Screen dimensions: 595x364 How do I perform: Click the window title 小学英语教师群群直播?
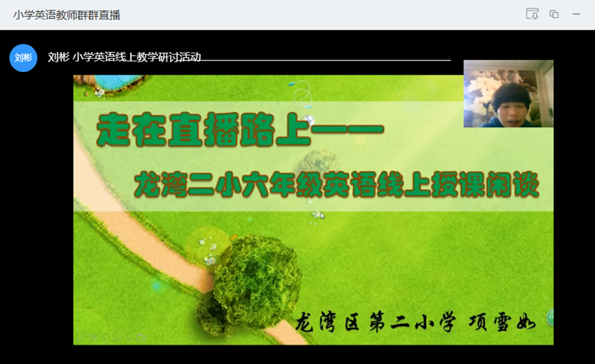click(x=67, y=15)
